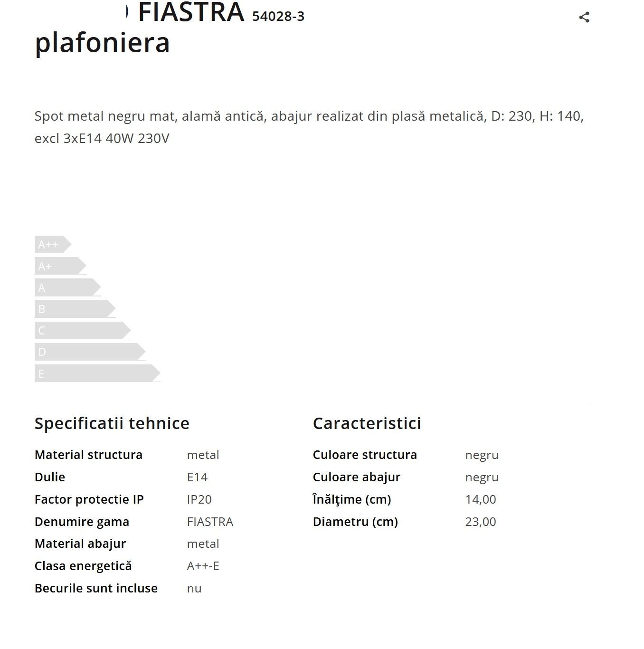
Task: Click the Specificatii tehnice heading
Action: click(x=112, y=423)
